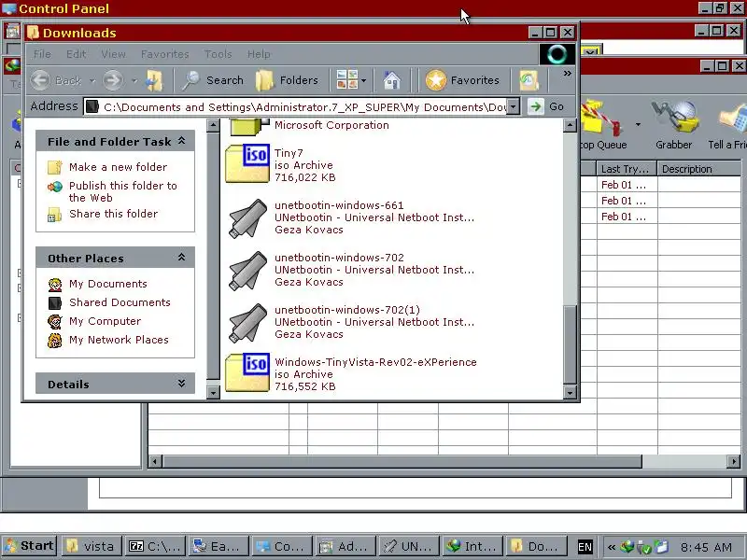The width and height of the screenshot is (747, 560).
Task: Go to My Documents in Other Places
Action: pyautogui.click(x=107, y=284)
